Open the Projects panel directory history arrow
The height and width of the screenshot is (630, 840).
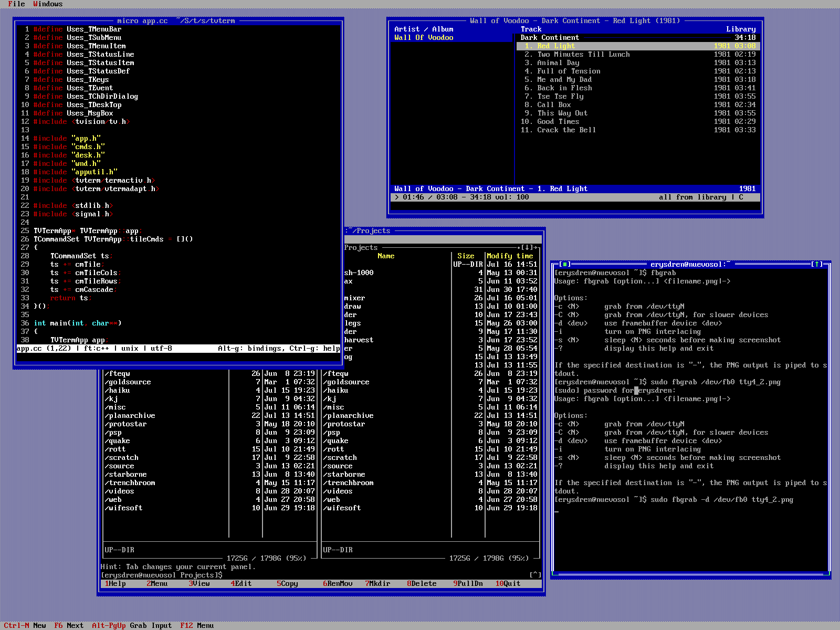(528, 248)
